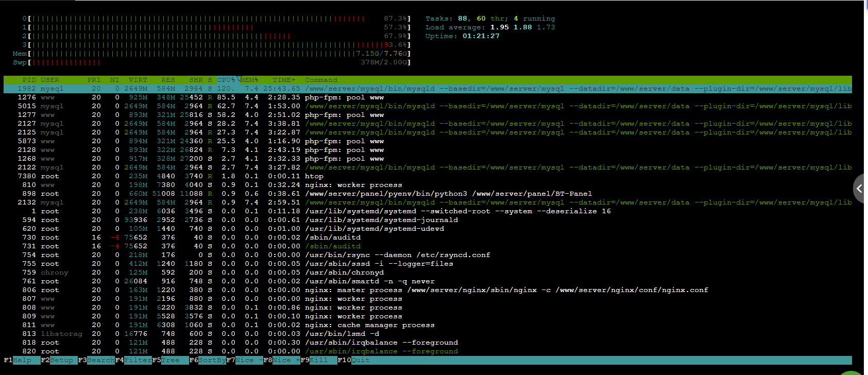Click the Mem usage meter bar

point(212,54)
